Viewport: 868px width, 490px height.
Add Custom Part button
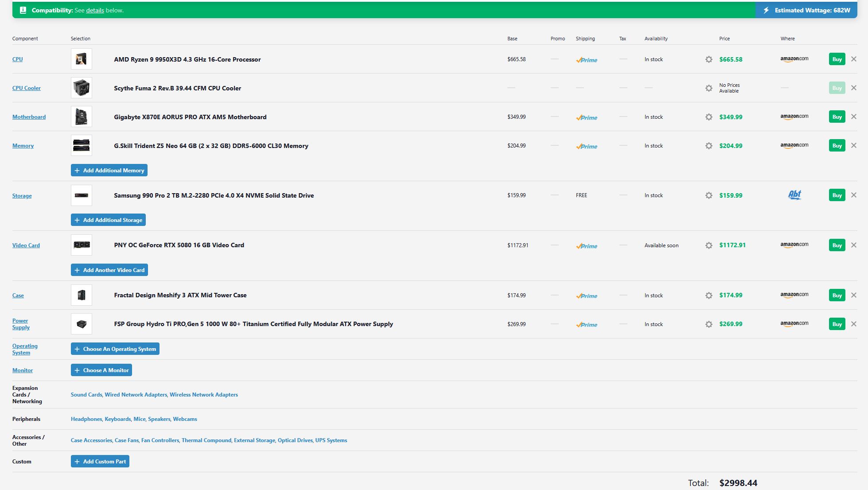[100, 461]
